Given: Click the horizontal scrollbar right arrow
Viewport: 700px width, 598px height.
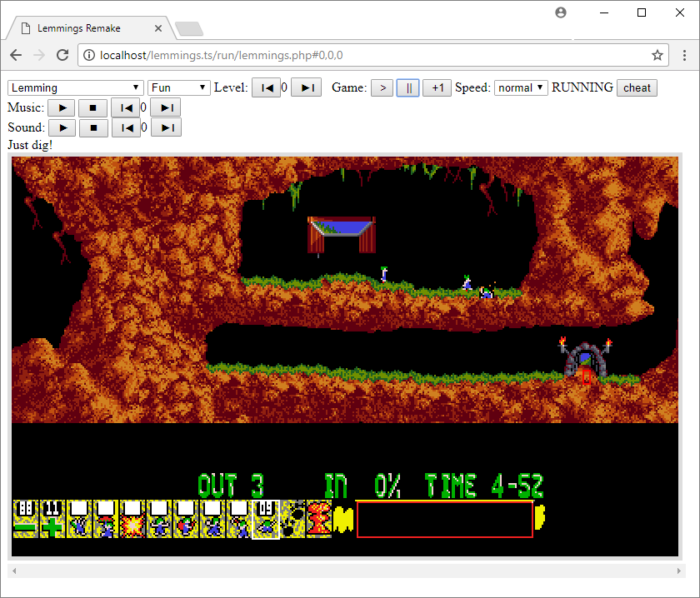Looking at the screenshot, I should (679, 571).
